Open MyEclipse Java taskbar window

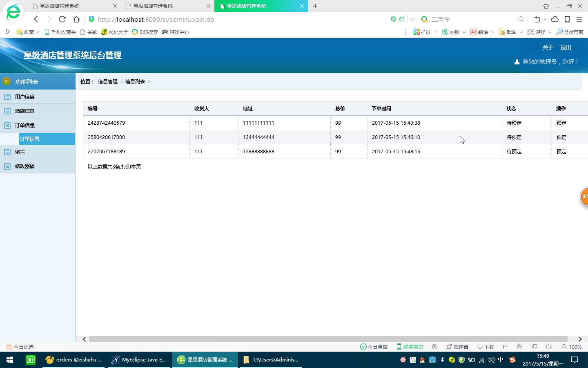[x=139, y=360]
